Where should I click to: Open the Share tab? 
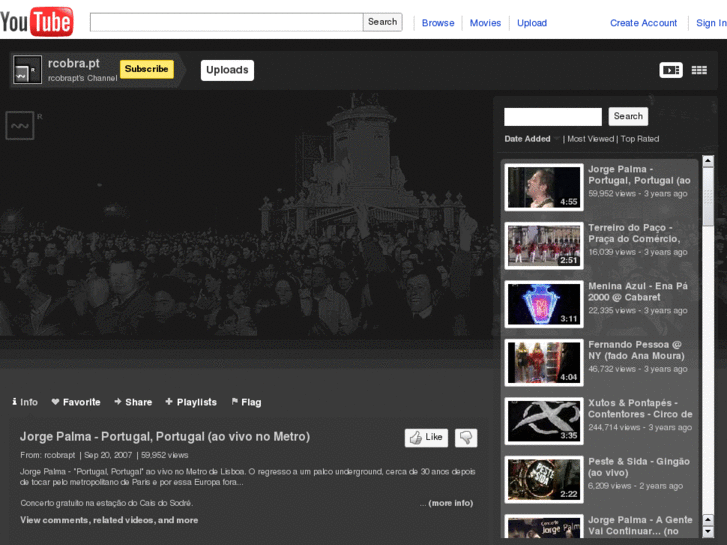point(133,402)
